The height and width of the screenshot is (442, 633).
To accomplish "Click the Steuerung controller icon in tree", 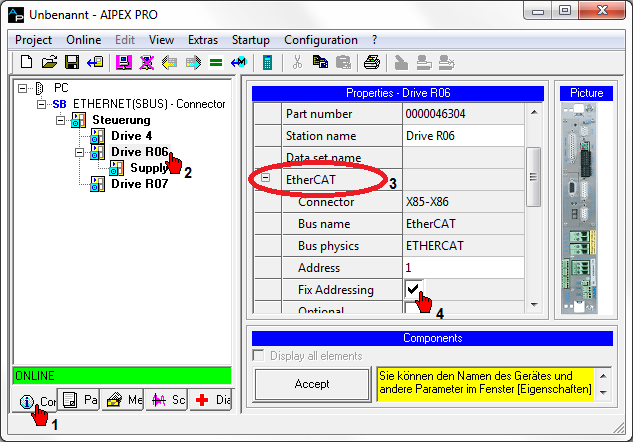I will point(78,120).
